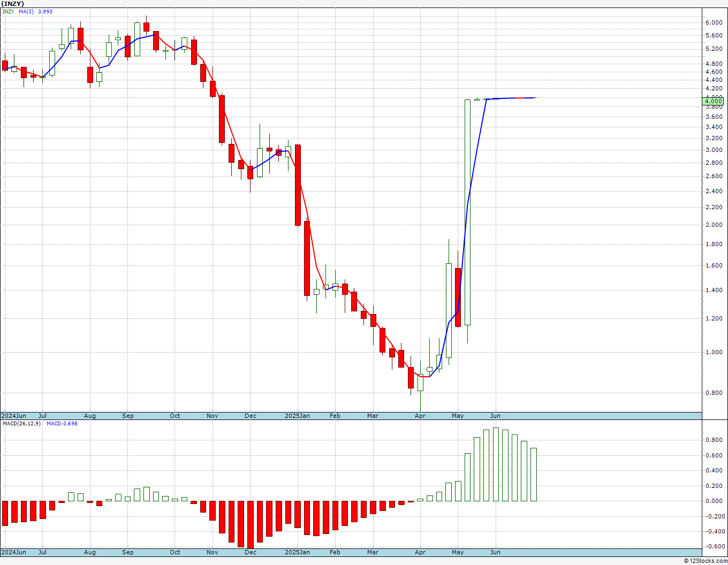The width and height of the screenshot is (728, 565).
Task: Click the 2.800 price axis label
Action: pyautogui.click(x=714, y=163)
